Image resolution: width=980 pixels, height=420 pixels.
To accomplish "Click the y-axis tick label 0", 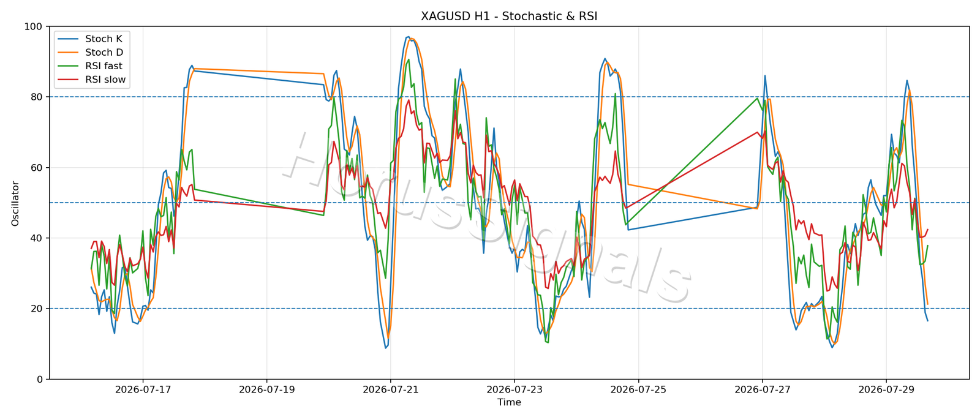I will click(x=40, y=380).
